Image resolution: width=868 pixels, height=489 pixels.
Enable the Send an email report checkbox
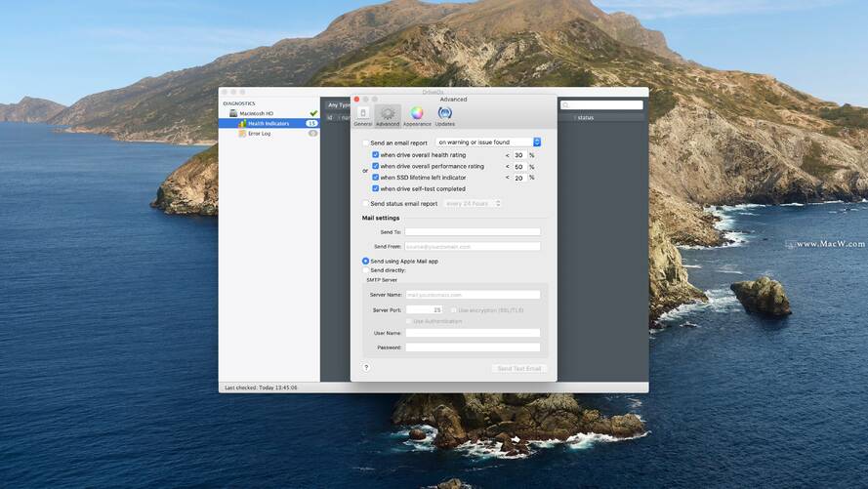click(366, 143)
